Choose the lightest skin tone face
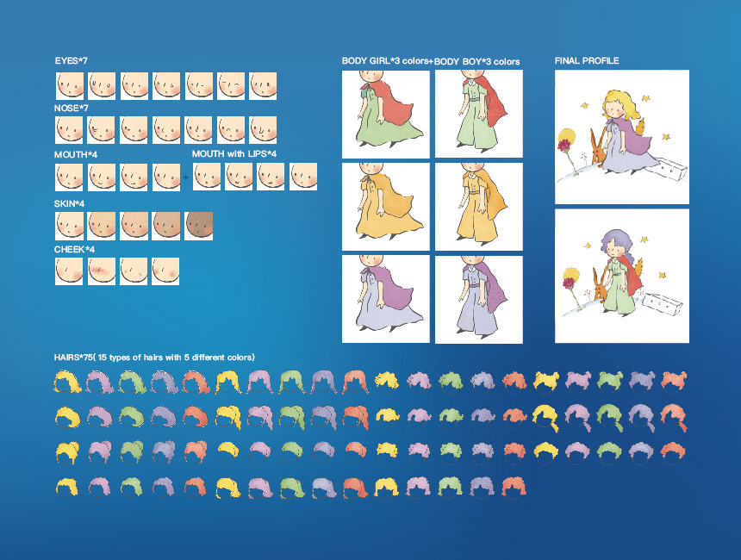This screenshot has width=741, height=560. [x=70, y=226]
